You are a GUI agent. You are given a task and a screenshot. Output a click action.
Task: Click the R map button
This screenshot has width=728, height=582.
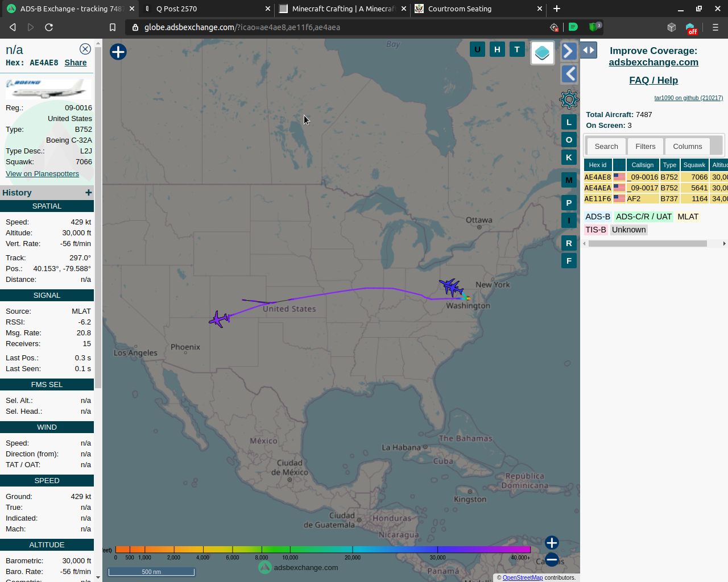(x=569, y=243)
